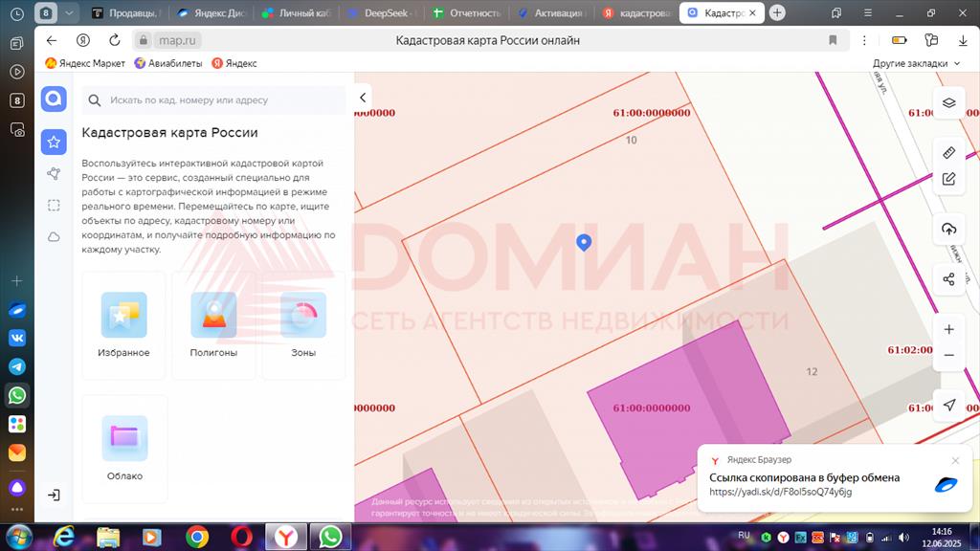Click the locate me arrow icon
Image resolution: width=980 pixels, height=551 pixels.
pyautogui.click(x=948, y=405)
